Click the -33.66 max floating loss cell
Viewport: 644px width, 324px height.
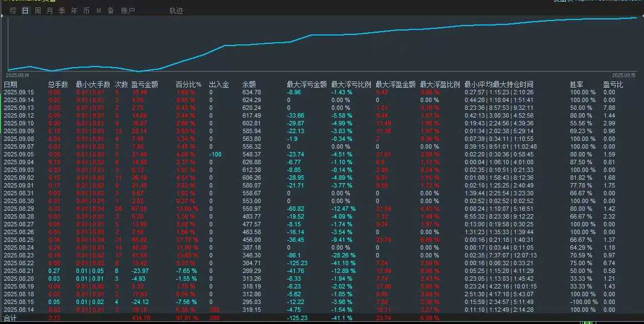[295, 115]
